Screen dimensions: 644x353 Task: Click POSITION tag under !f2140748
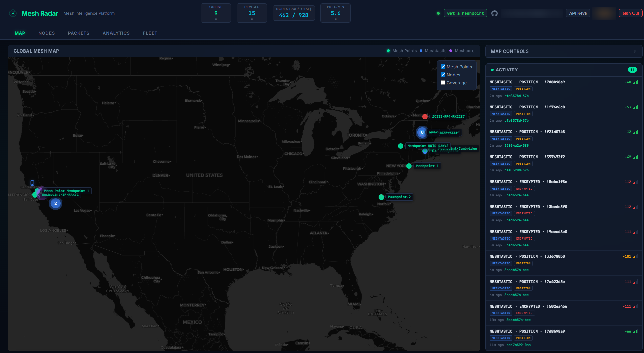tap(523, 139)
